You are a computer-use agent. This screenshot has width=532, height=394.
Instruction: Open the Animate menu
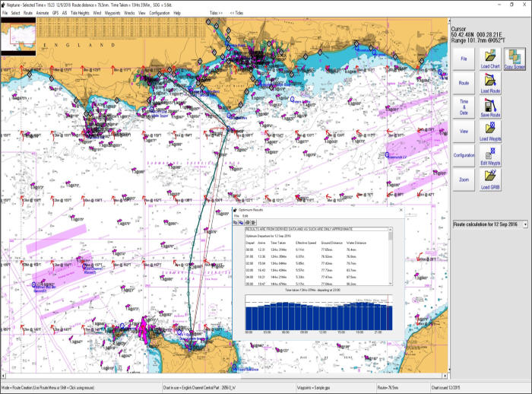[42, 13]
